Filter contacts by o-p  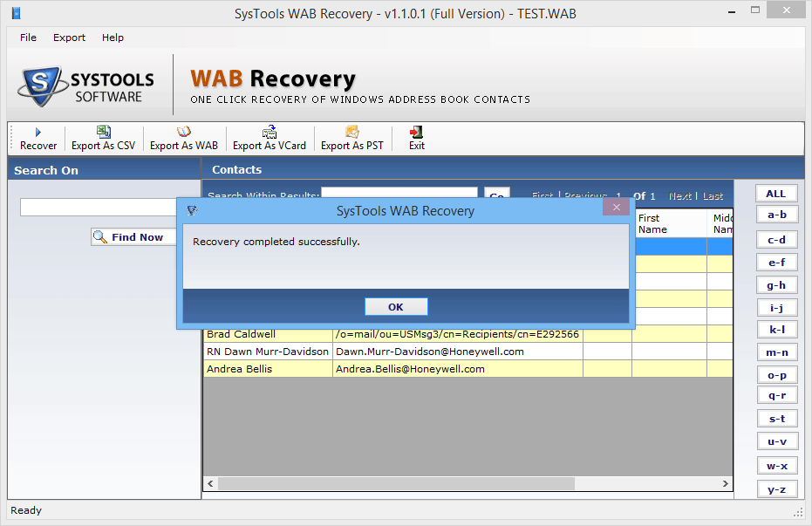pos(777,375)
